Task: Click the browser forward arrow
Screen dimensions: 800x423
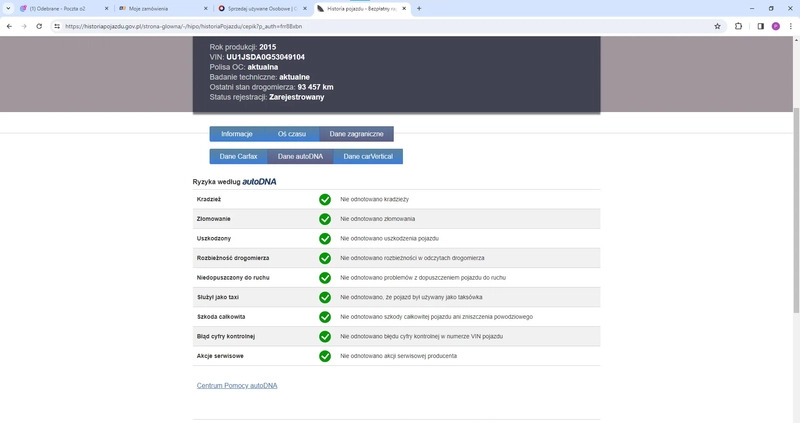Action: pos(24,26)
